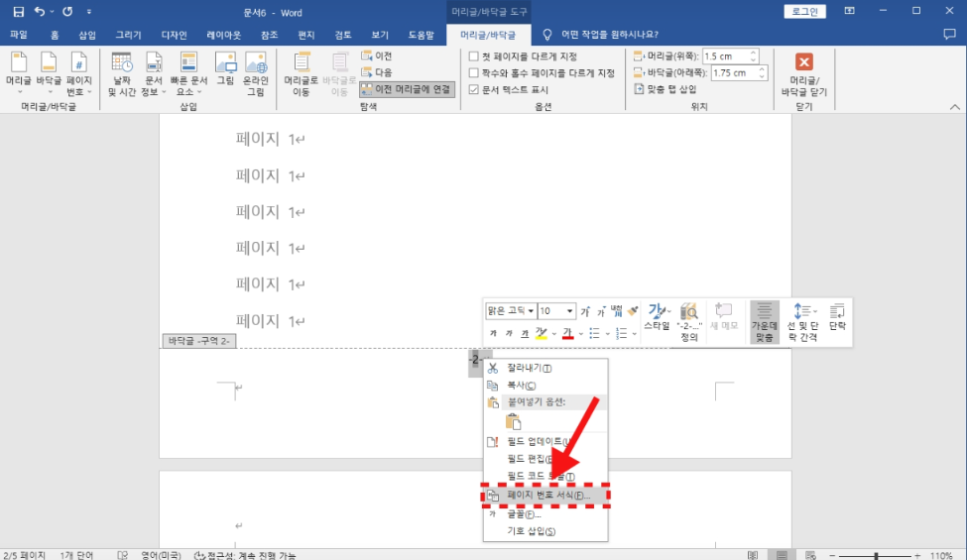The width and height of the screenshot is (967, 560).
Task: Click 머리글로 이동 (Go to Header)
Action: click(x=301, y=74)
